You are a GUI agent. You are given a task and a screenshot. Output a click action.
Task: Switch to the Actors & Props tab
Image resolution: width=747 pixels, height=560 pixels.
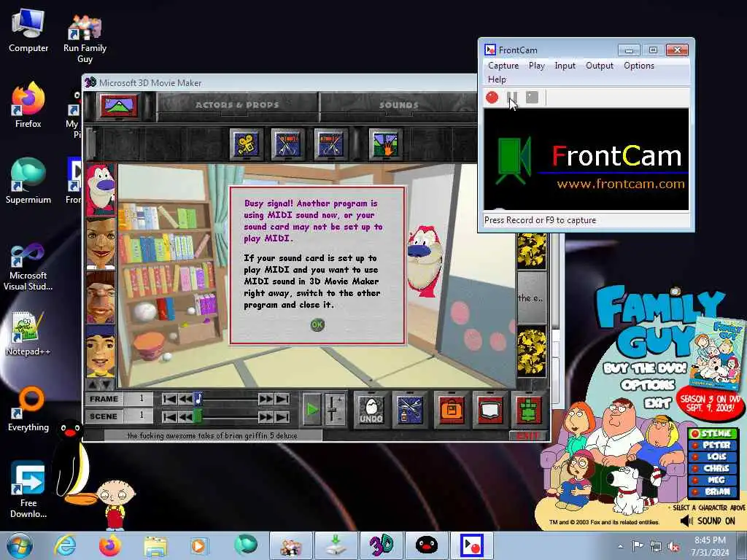237,105
